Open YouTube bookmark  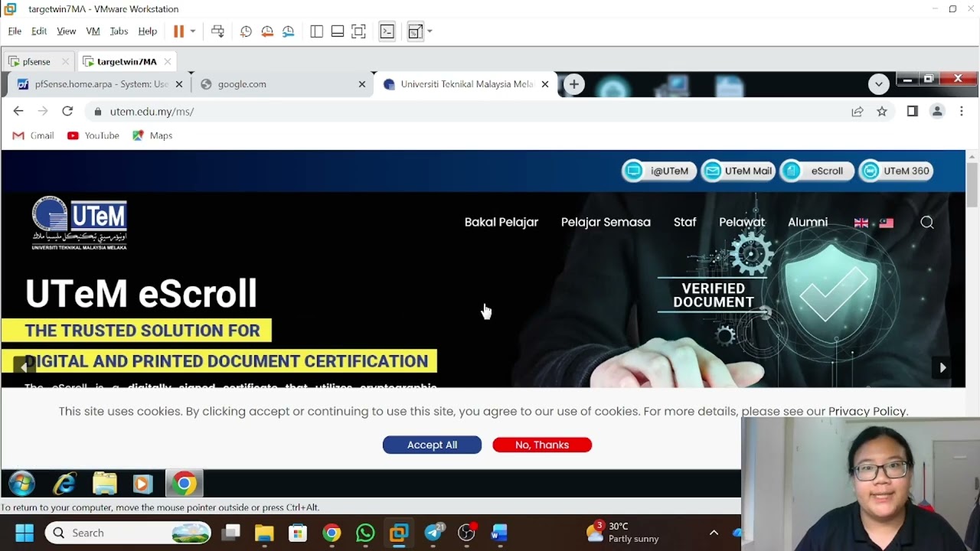click(93, 135)
